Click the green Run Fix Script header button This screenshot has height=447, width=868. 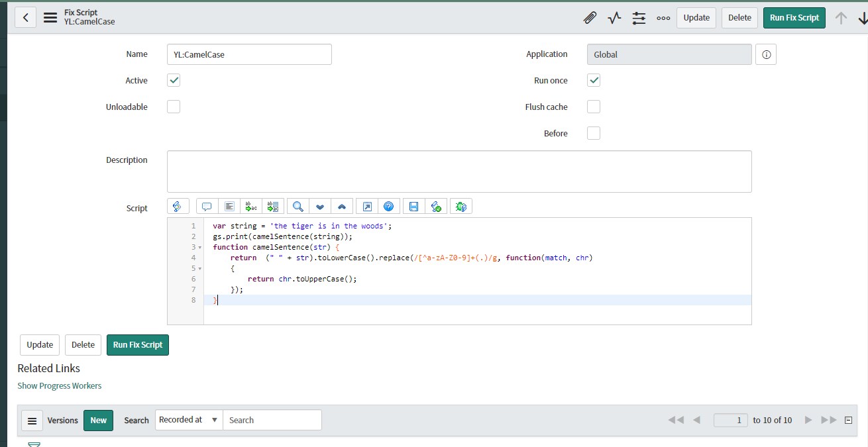[794, 18]
